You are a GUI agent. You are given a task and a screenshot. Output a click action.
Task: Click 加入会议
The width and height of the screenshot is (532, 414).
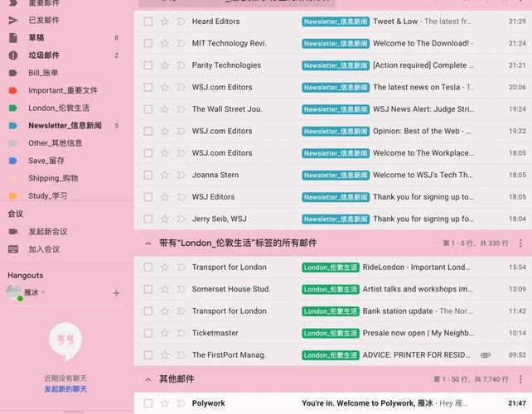tap(44, 249)
